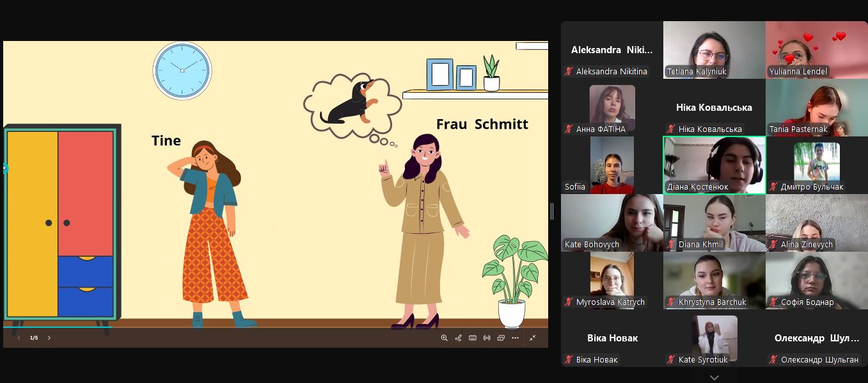The image size is (868, 383).
Task: Click the 'Tania Pasternak' name label
Action: click(x=798, y=129)
